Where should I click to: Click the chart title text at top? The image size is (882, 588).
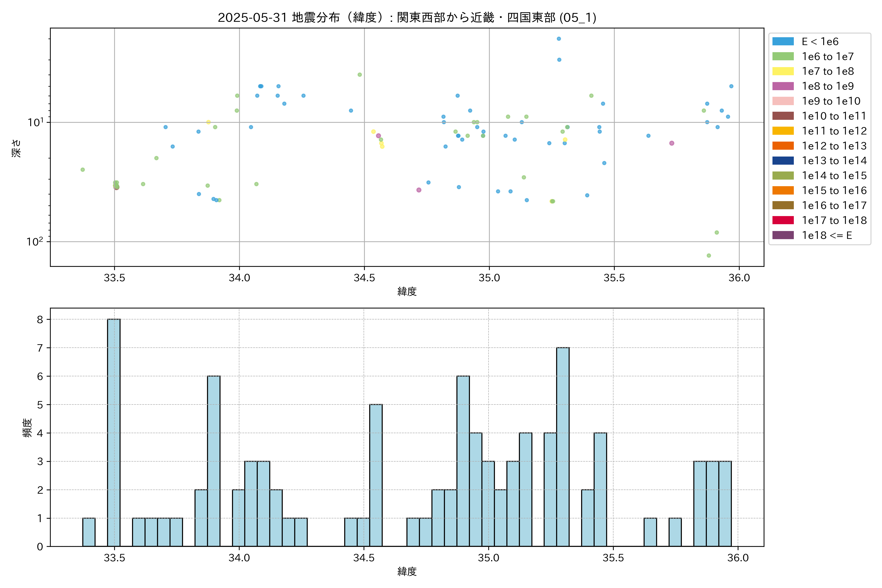(407, 17)
